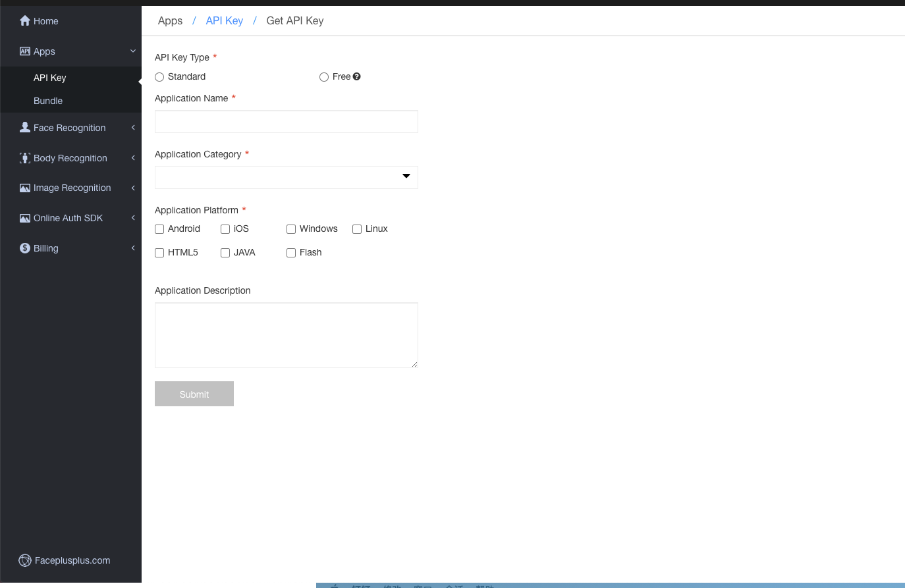Collapse the Apps menu chevron
Image resolution: width=905 pixels, height=588 pixels.
pyautogui.click(x=133, y=51)
